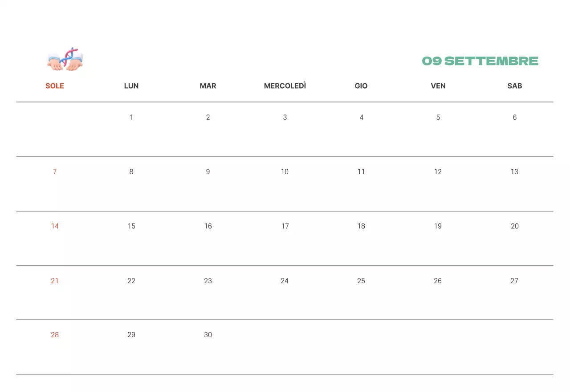The image size is (570, 392).
Task: Click the MERCOLEDÌ column header
Action: tap(285, 86)
